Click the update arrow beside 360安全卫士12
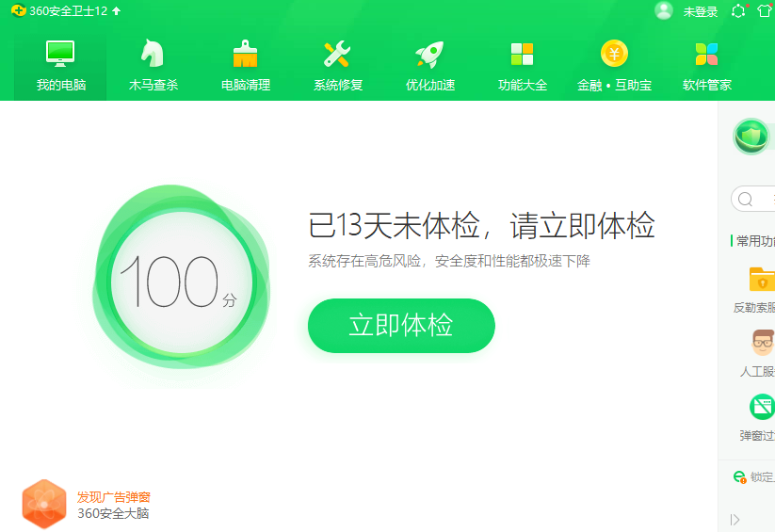775x532 pixels. click(117, 11)
